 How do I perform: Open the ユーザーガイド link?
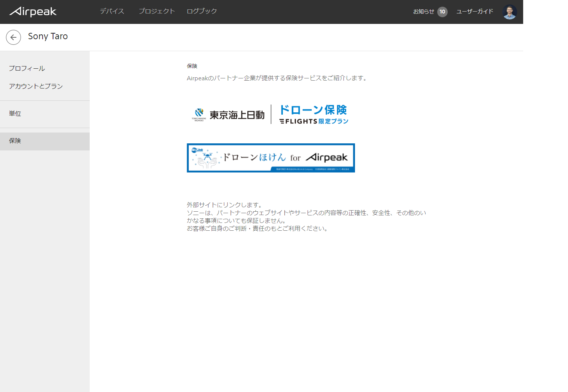tap(475, 12)
